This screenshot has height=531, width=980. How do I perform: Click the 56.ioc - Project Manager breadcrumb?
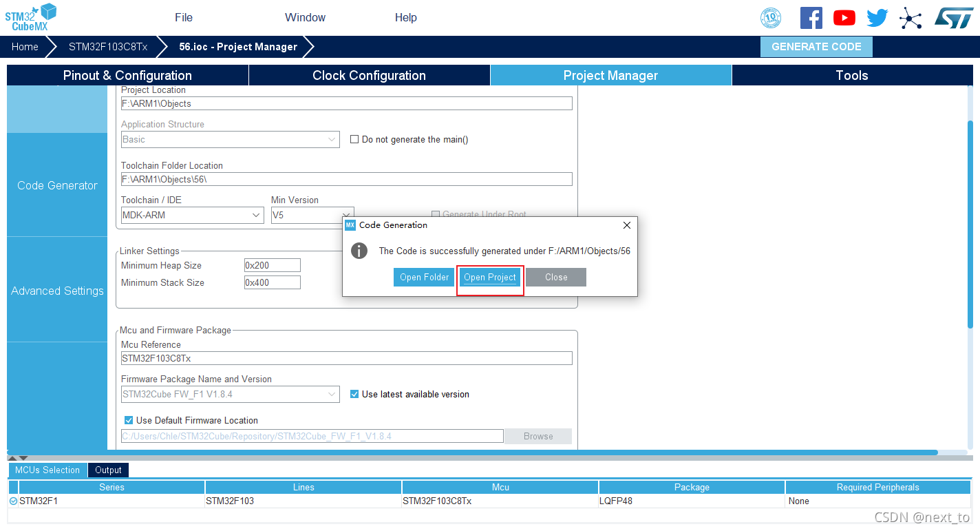[238, 47]
